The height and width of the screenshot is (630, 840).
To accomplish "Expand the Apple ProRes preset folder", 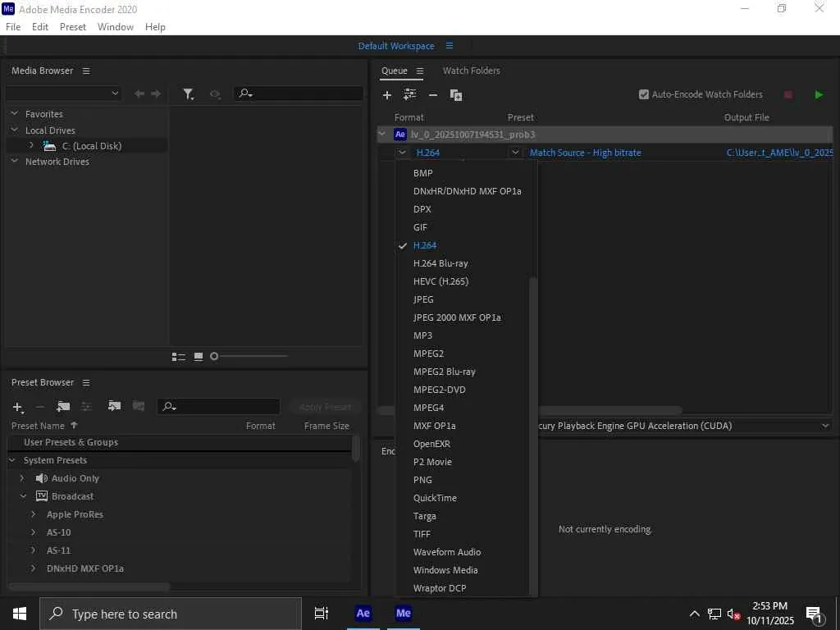I will (x=33, y=515).
